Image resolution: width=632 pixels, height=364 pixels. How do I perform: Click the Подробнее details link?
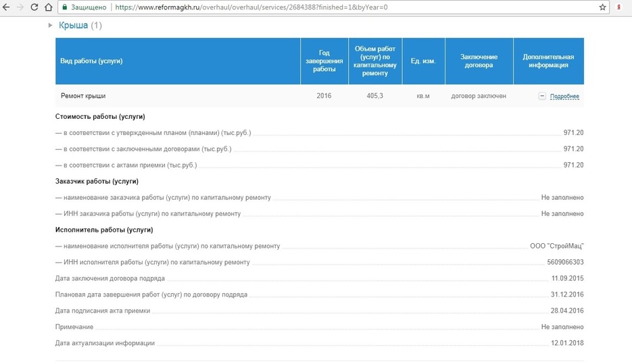564,97
